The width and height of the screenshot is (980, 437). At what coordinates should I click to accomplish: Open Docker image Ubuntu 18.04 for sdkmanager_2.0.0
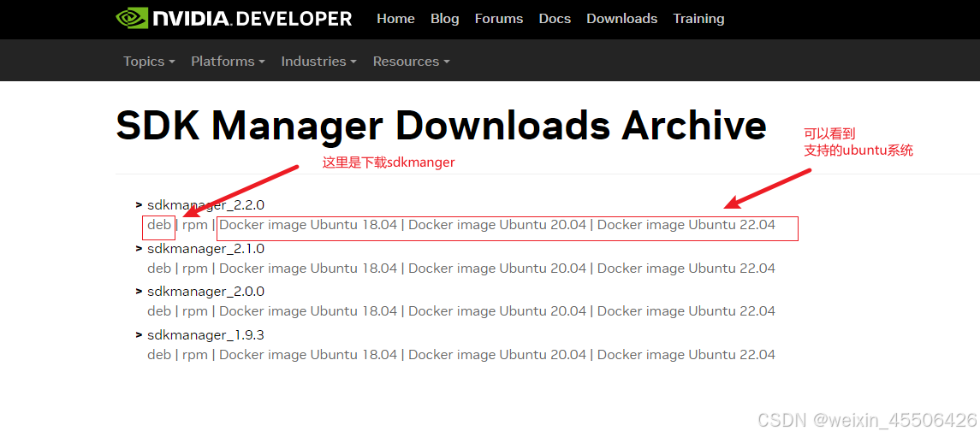point(308,311)
